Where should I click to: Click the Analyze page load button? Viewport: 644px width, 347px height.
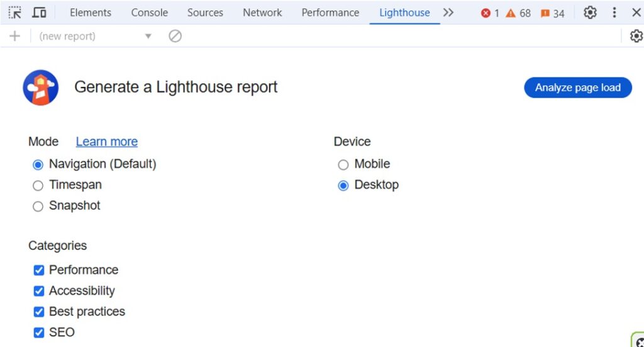point(578,88)
